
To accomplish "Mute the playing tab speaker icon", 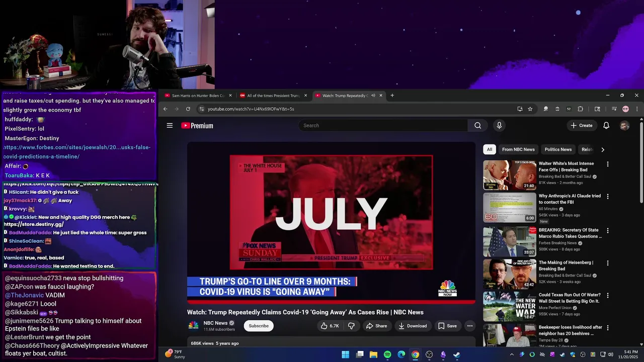I will (373, 96).
